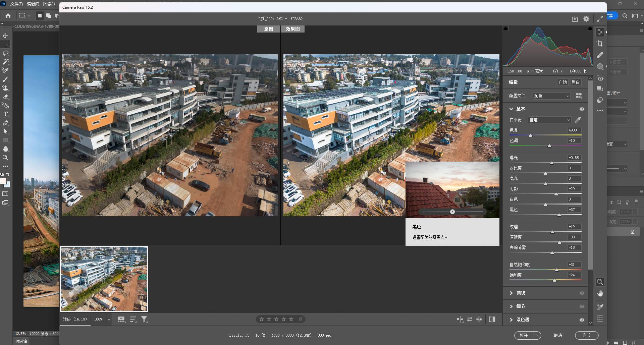Select the Move tool in Photoshop toolbar

point(5,36)
